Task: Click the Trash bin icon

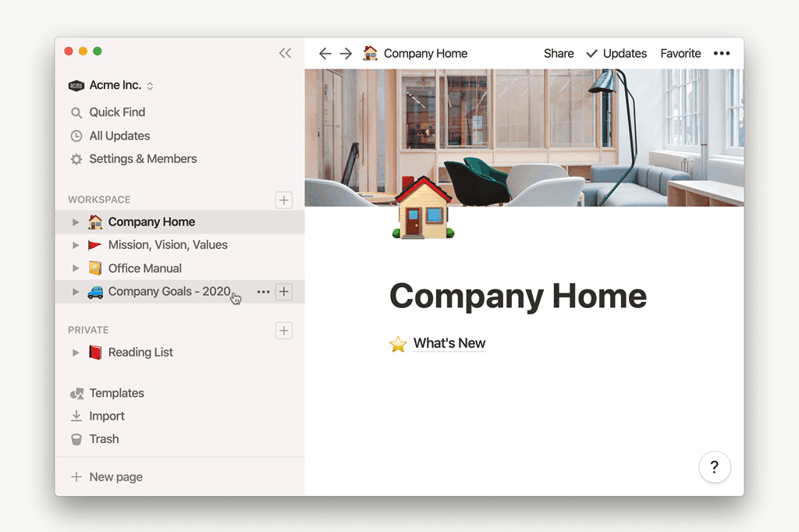Action: point(76,439)
